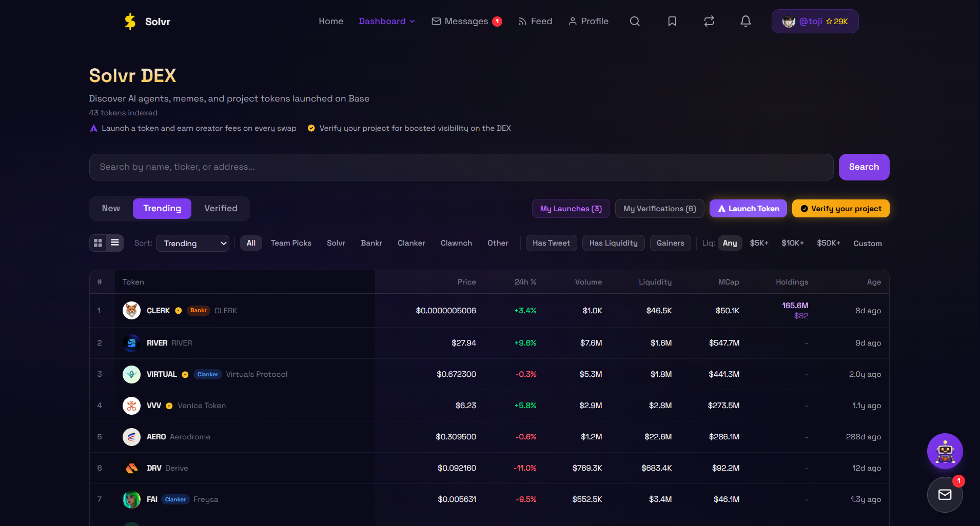Click the purple Search button
Screen dimensions: 980x526
pos(864,167)
